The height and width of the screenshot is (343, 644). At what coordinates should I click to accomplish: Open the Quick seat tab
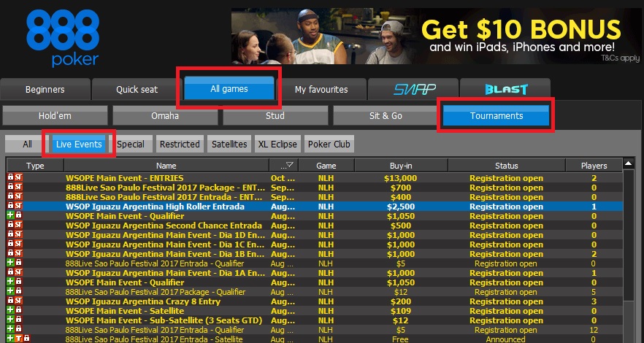pos(137,90)
